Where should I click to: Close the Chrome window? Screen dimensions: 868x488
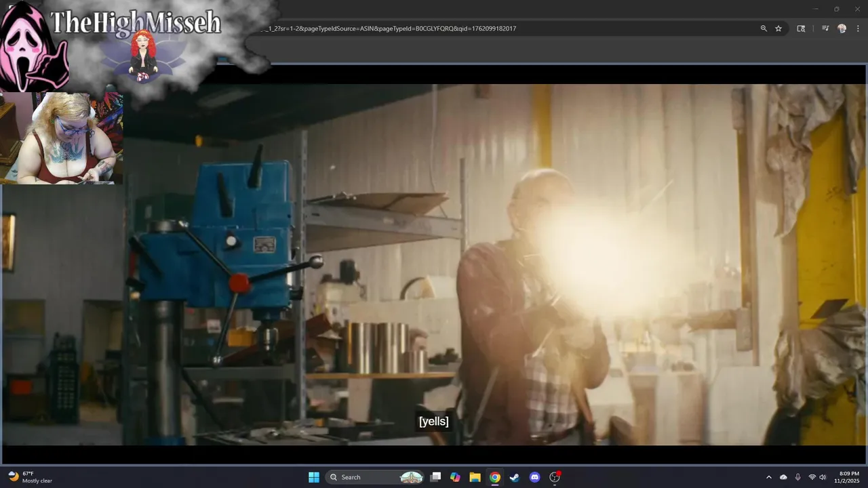[857, 9]
